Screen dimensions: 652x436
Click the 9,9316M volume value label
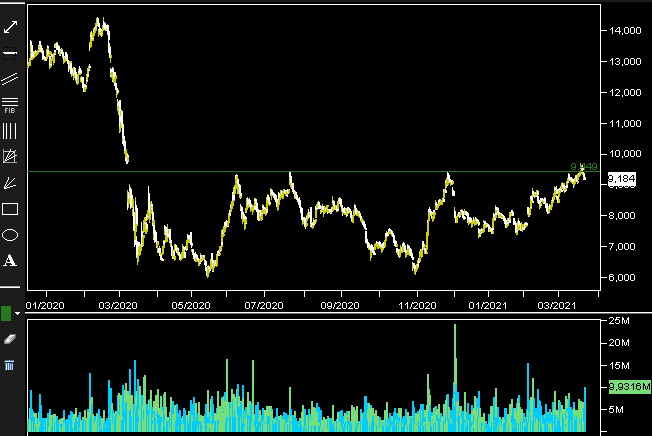630,387
